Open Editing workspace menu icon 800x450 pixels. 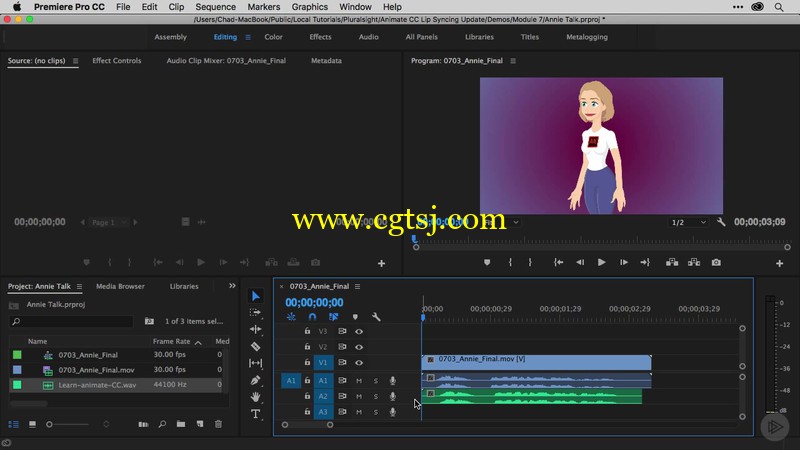[x=248, y=37]
